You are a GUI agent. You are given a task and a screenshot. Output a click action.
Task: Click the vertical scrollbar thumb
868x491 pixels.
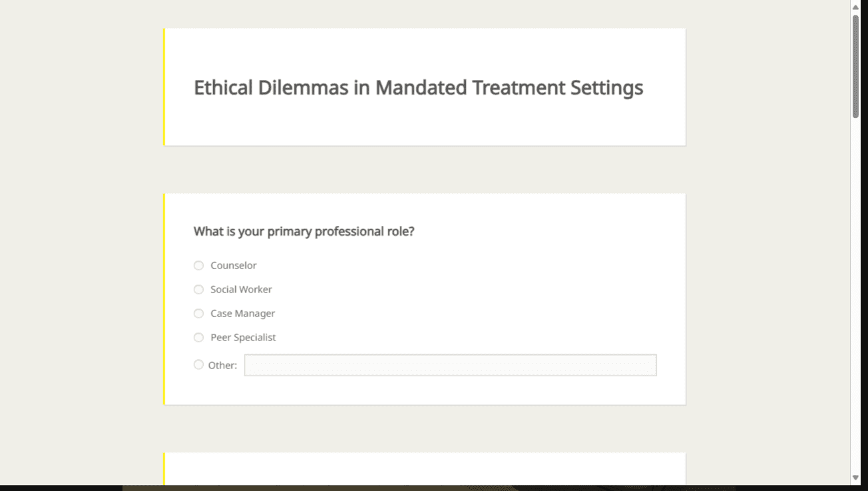pyautogui.click(x=855, y=65)
